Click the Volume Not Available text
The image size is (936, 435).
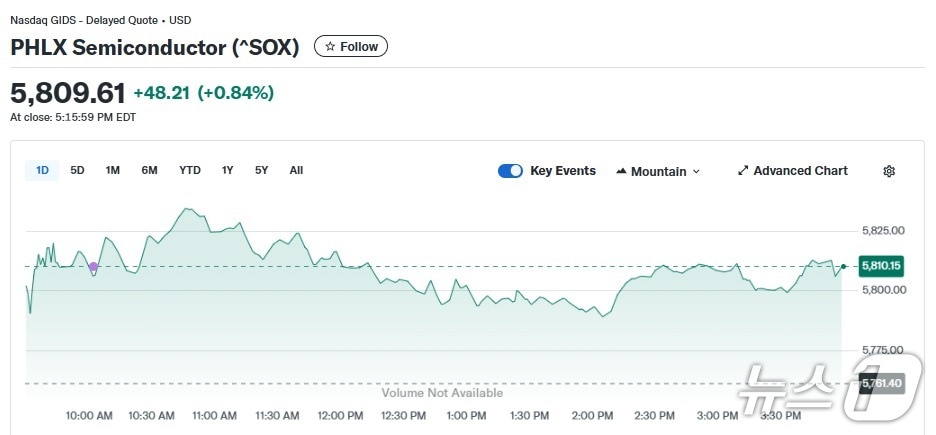click(x=442, y=393)
